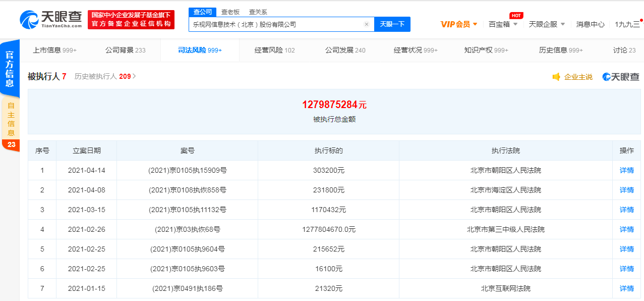Click the HOT badge above 百宝箱

[x=516, y=16]
